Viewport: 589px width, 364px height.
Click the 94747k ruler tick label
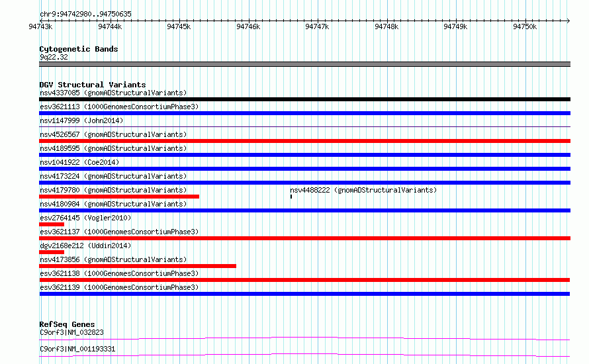coord(317,26)
